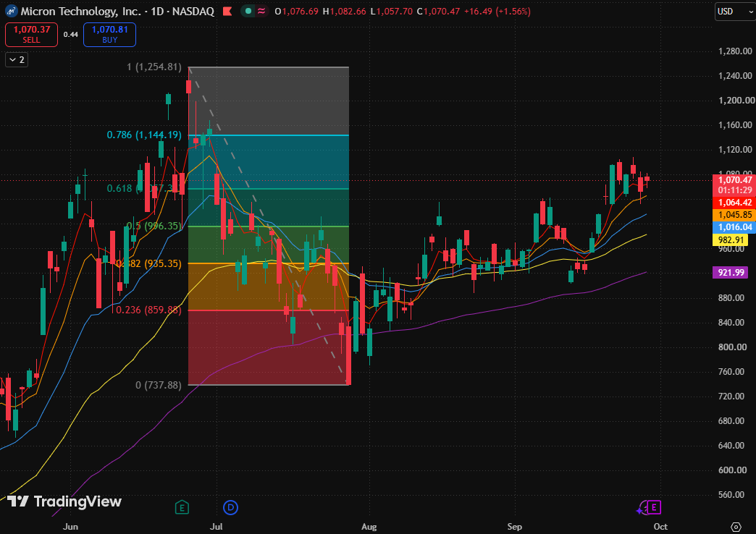Image resolution: width=756 pixels, height=534 pixels.
Task: Click the Open value 1,076.69
Action: click(300, 11)
